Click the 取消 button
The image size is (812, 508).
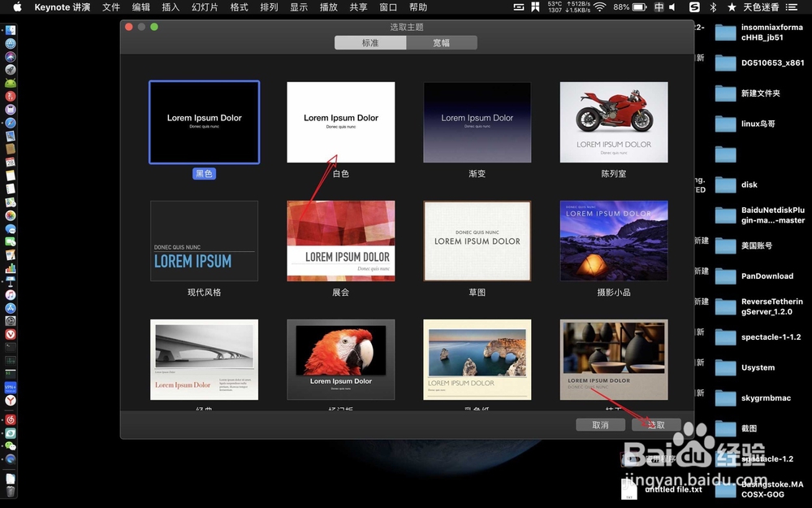[x=600, y=424]
